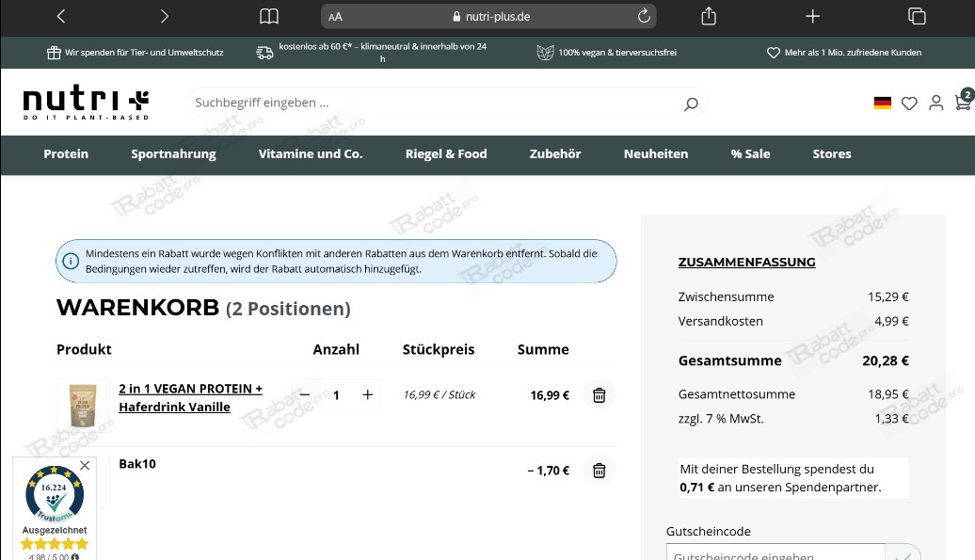Open the Vitamine und Co. menu
The image size is (975, 560).
coord(311,154)
